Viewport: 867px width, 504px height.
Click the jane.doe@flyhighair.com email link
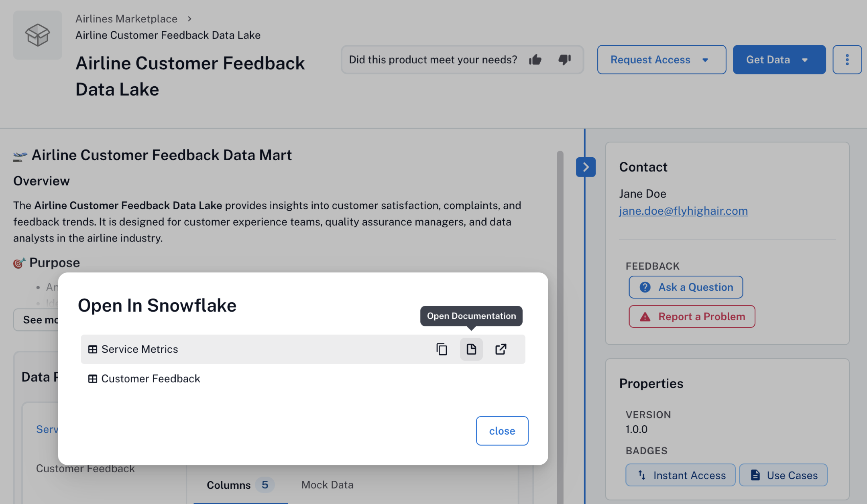[683, 211]
